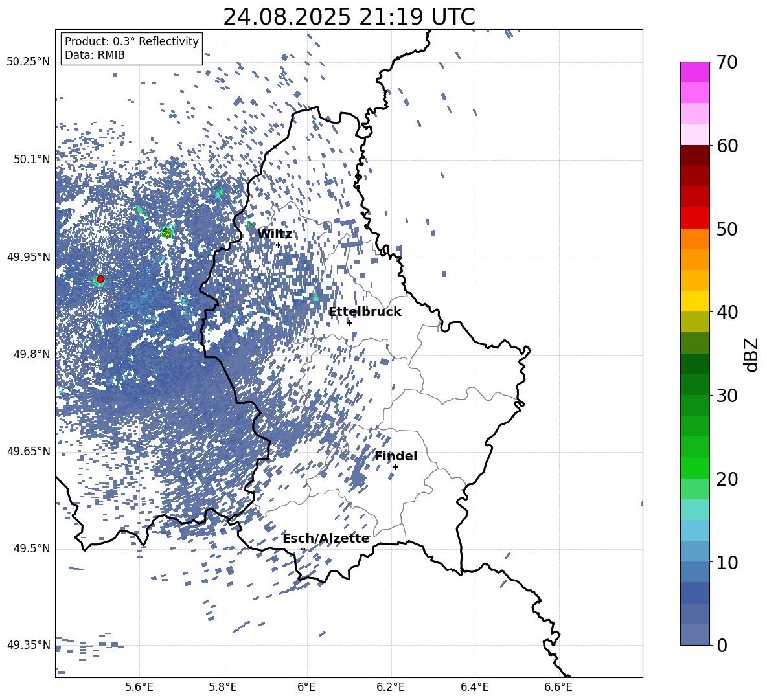The image size is (767, 700).
Task: Click the Findel location label
Action: pyautogui.click(x=396, y=456)
